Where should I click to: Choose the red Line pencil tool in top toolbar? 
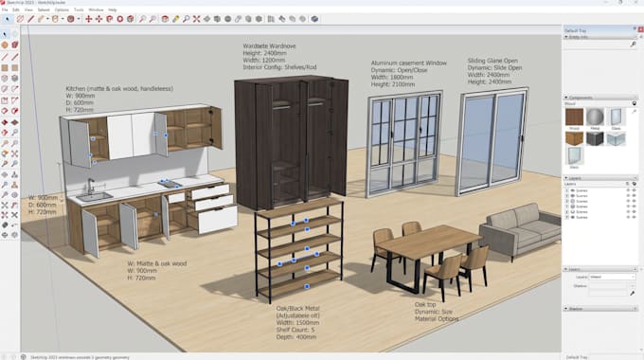[31, 19]
